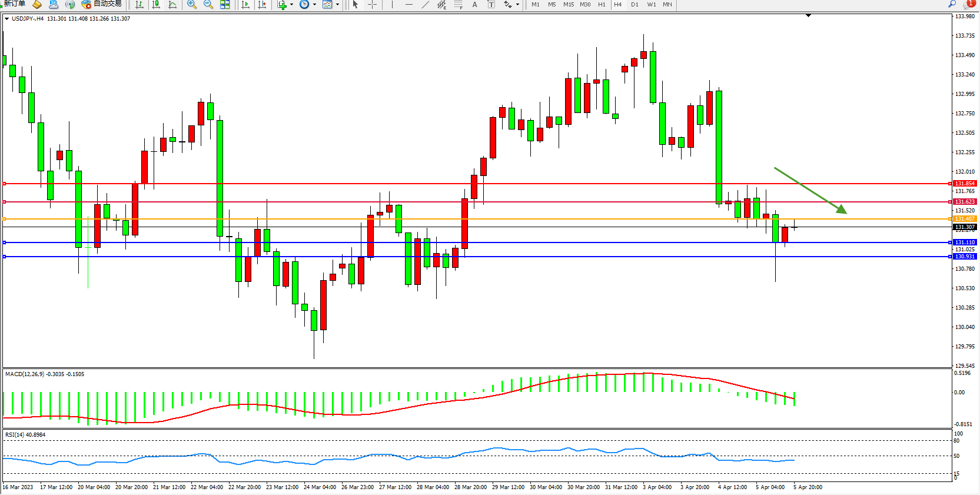Zoom out of the chart
The height and width of the screenshot is (495, 980).
coord(208,5)
